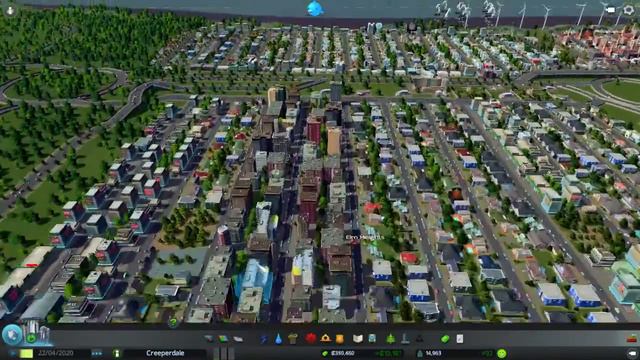Open the Zoning tool menu
The image size is (640, 360).
coord(223,339)
